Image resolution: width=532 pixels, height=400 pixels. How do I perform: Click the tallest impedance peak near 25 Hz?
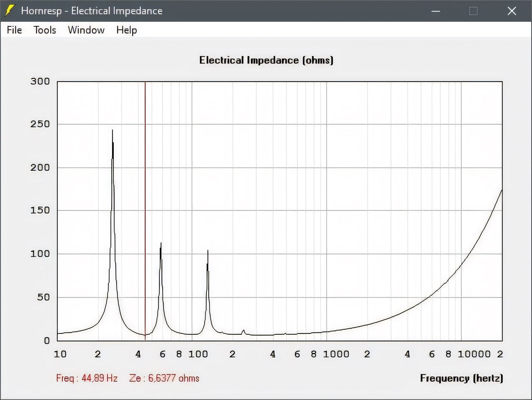point(112,131)
